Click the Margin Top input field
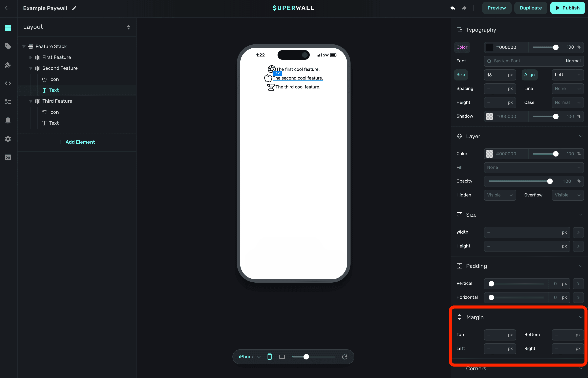Viewport: 588px width, 378px height. [496, 335]
